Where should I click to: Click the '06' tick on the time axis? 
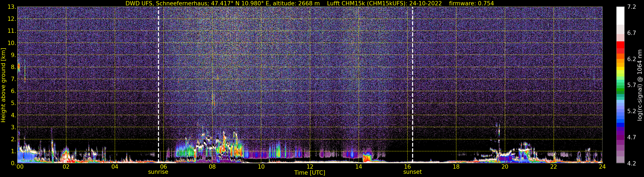(164, 167)
